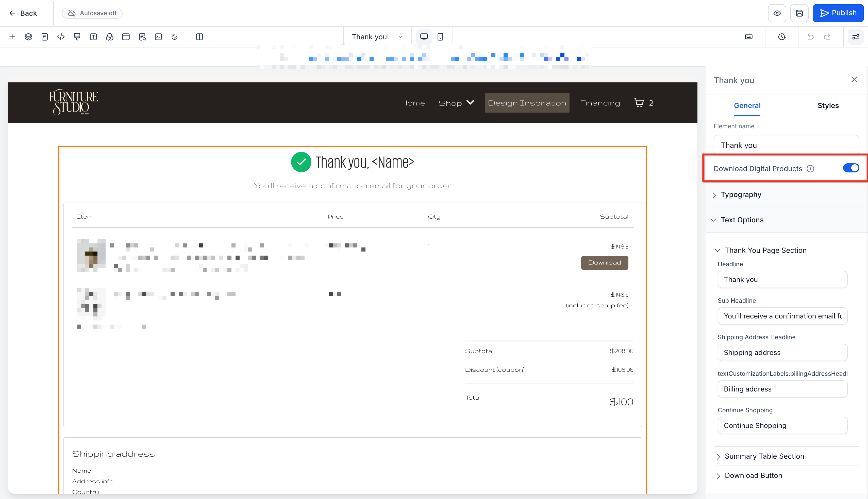Toggle the settings sliders panel icon
This screenshot has height=499, width=868.
(x=856, y=37)
